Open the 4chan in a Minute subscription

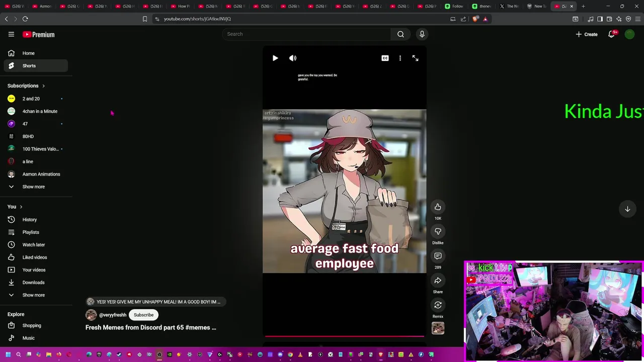(x=36, y=111)
